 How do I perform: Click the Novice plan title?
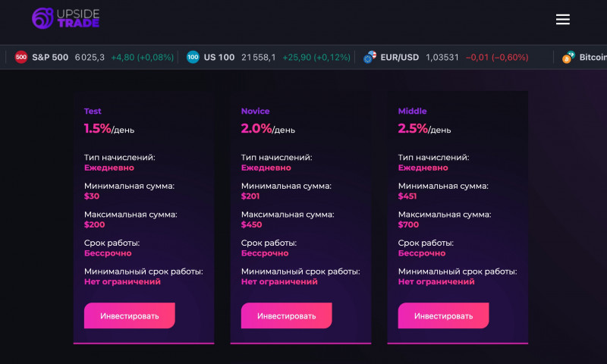pos(255,111)
